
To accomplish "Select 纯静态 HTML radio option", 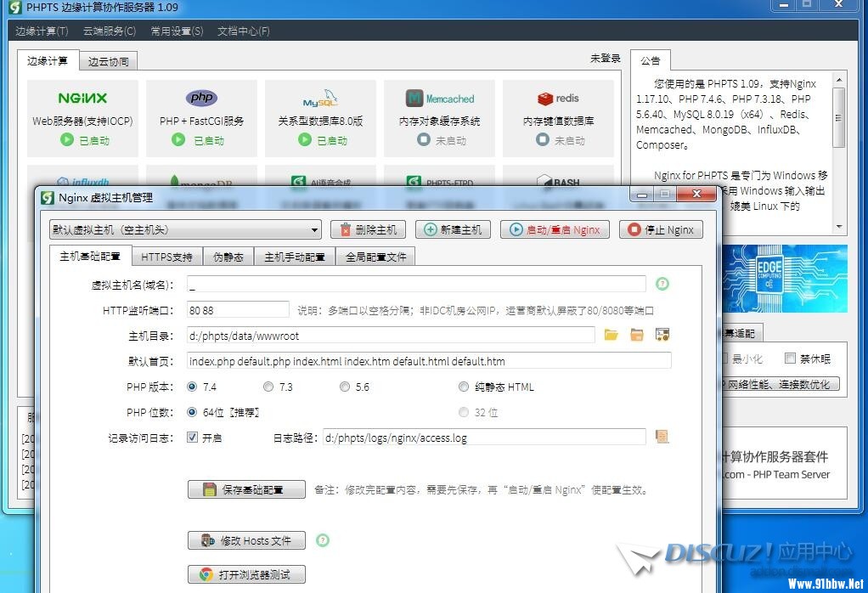I will 464,387.
